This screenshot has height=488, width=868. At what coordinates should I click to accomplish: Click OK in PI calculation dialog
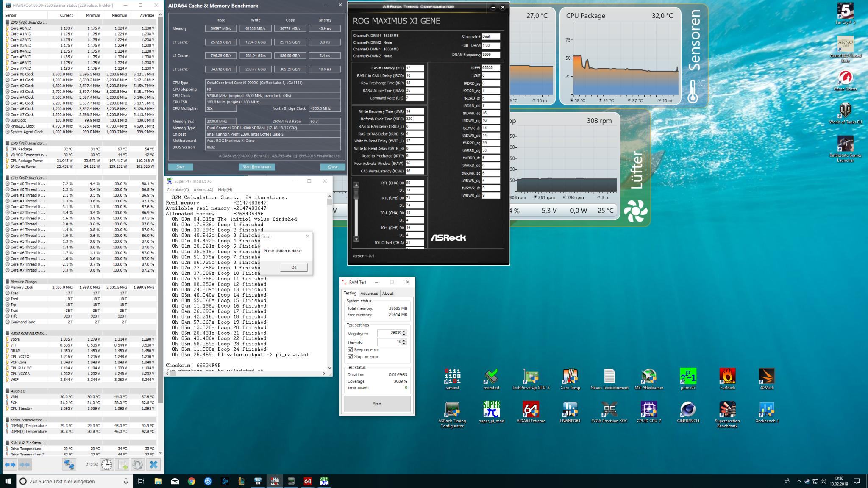[294, 267]
